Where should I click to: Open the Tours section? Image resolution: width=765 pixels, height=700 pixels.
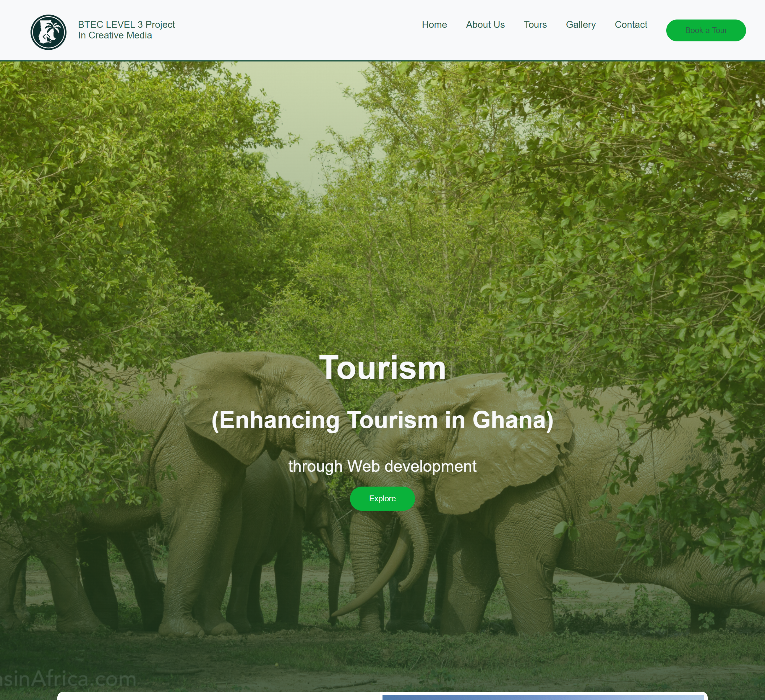[x=535, y=25]
